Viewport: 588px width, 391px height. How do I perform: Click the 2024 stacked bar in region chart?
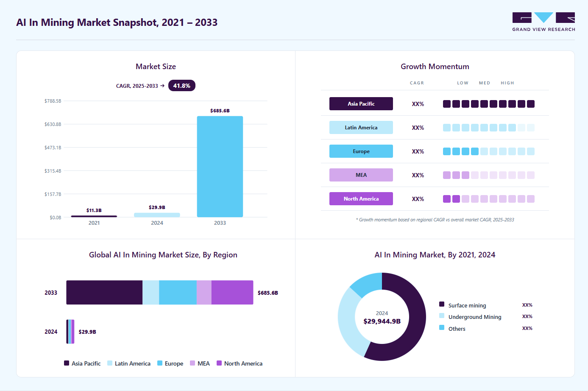tap(70, 332)
